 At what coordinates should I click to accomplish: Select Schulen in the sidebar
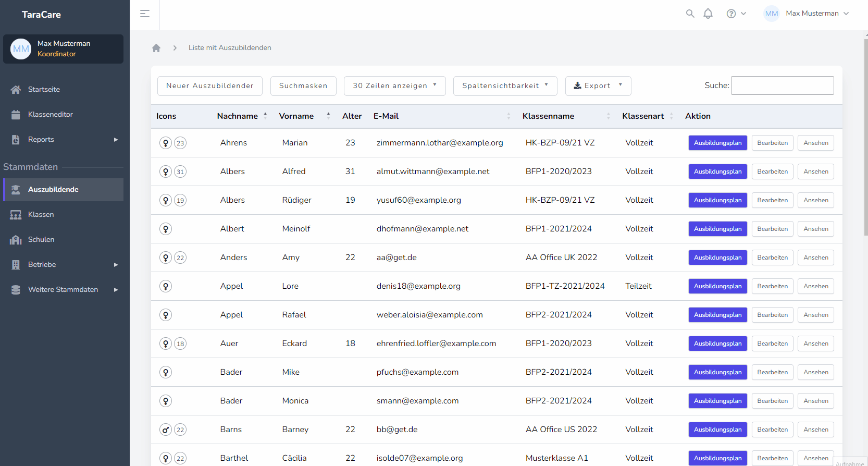point(63,240)
